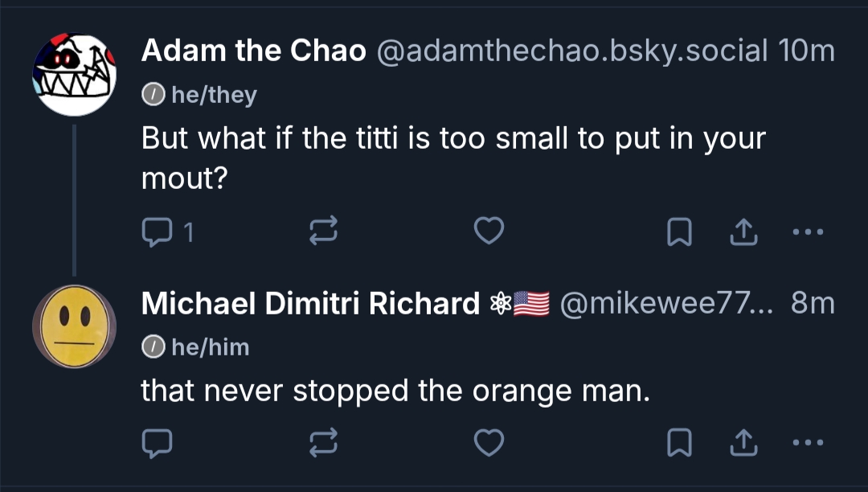
Task: Visit @adamthechao.bsky.social handle
Action: 571,51
